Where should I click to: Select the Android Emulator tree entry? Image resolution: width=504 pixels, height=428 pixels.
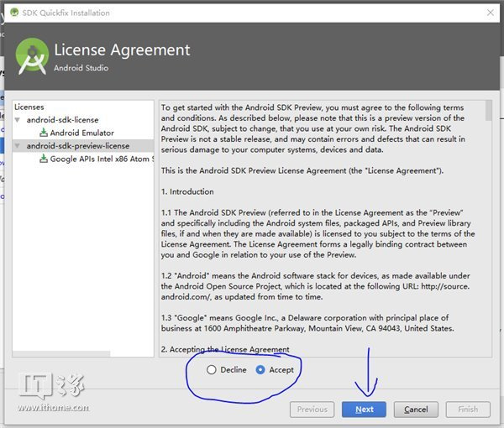(81, 133)
